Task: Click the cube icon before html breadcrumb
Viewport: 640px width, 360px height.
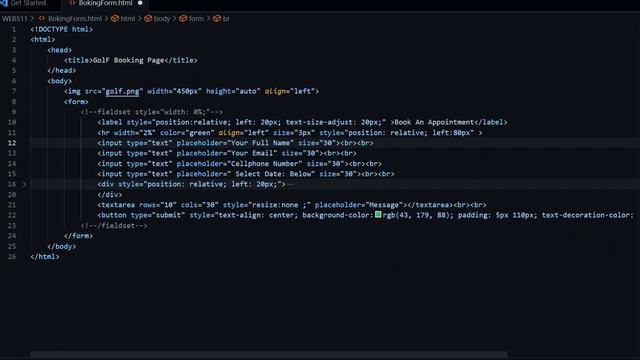Action: coord(115,19)
